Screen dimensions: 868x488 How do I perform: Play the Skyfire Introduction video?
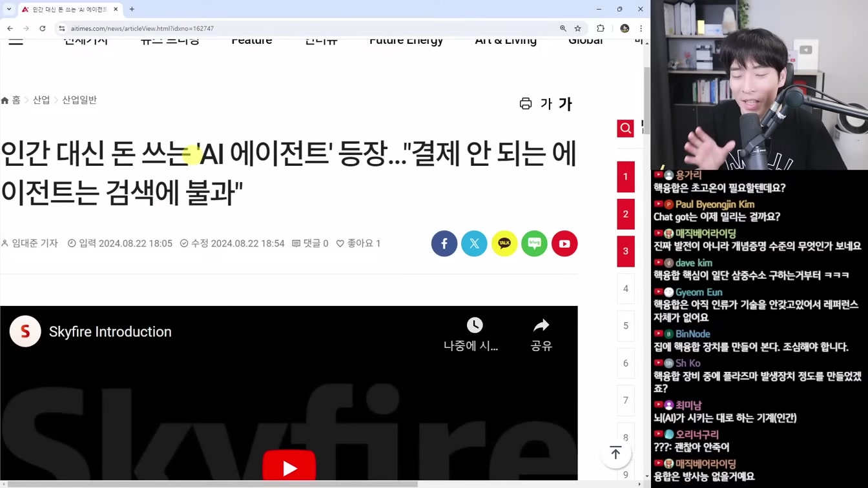289,467
